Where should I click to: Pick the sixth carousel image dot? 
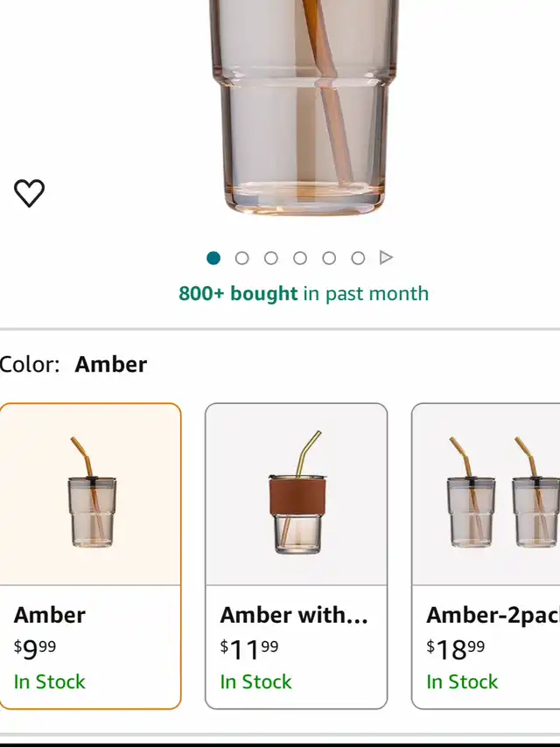pyautogui.click(x=358, y=258)
